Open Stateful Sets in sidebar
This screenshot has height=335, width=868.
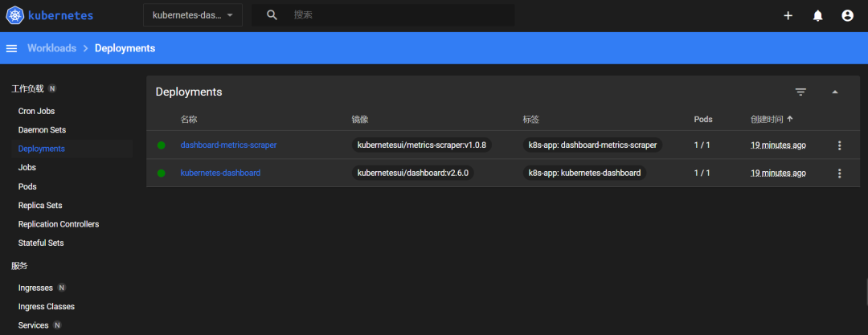[41, 243]
